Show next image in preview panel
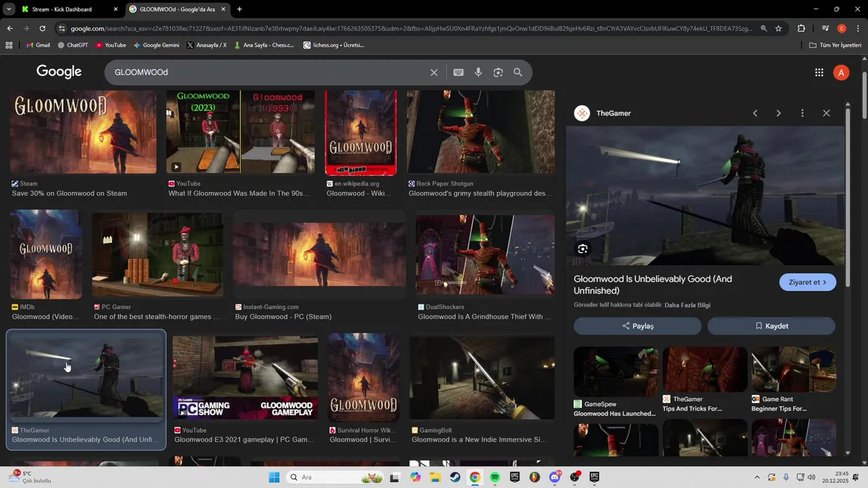 pos(778,113)
